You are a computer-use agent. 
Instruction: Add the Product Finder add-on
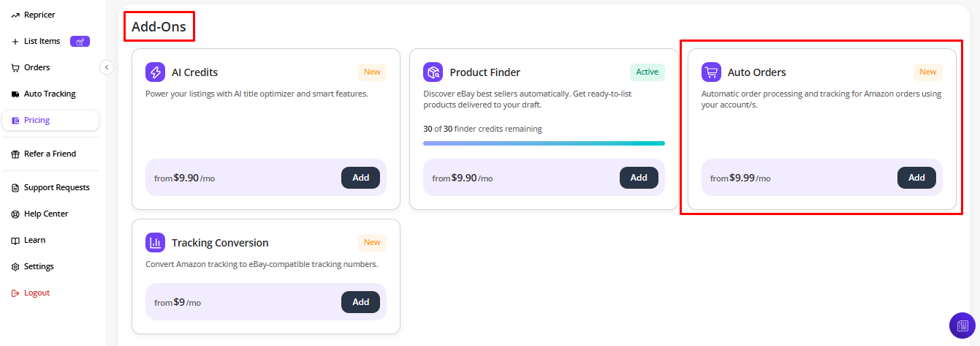(639, 178)
